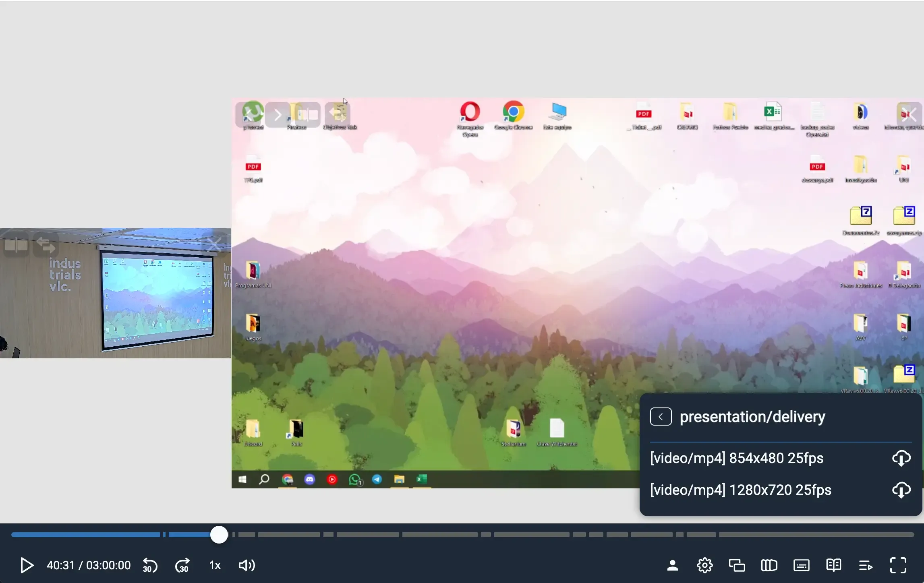Open the swap icon on the picture-in-picture window
924x583 pixels.
tap(45, 244)
